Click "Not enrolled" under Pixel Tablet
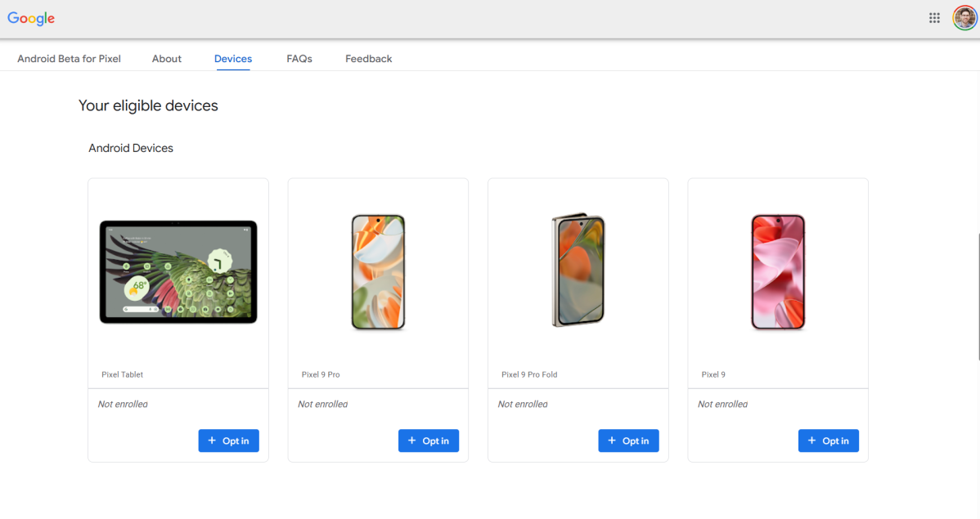 point(123,404)
